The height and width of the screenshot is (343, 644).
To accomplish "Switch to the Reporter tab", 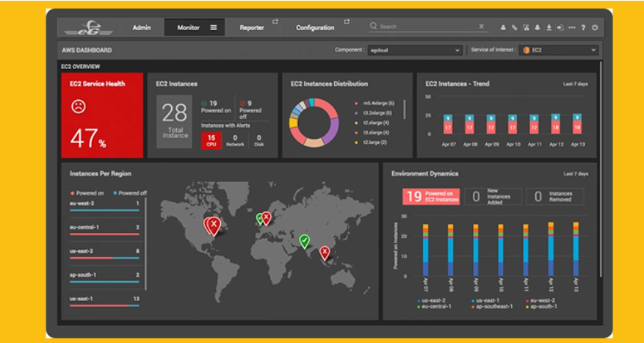I will [x=252, y=27].
